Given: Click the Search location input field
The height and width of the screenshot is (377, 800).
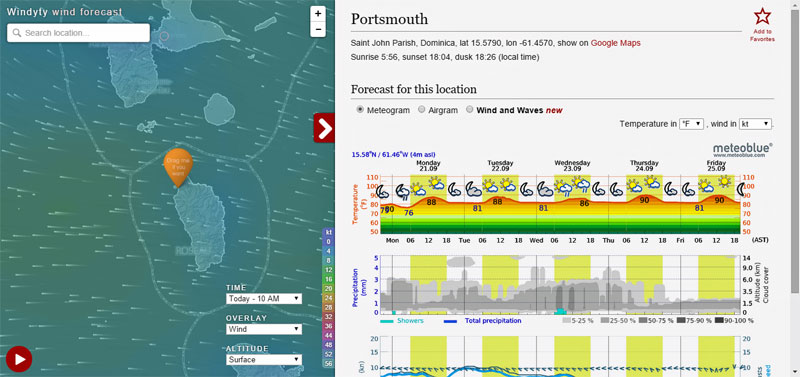Looking at the screenshot, I should [79, 33].
